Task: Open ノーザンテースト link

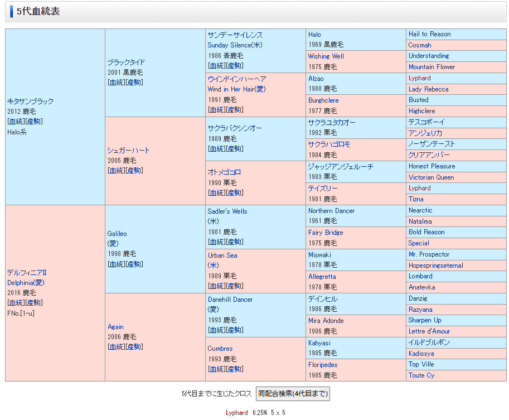Action: pos(432,144)
